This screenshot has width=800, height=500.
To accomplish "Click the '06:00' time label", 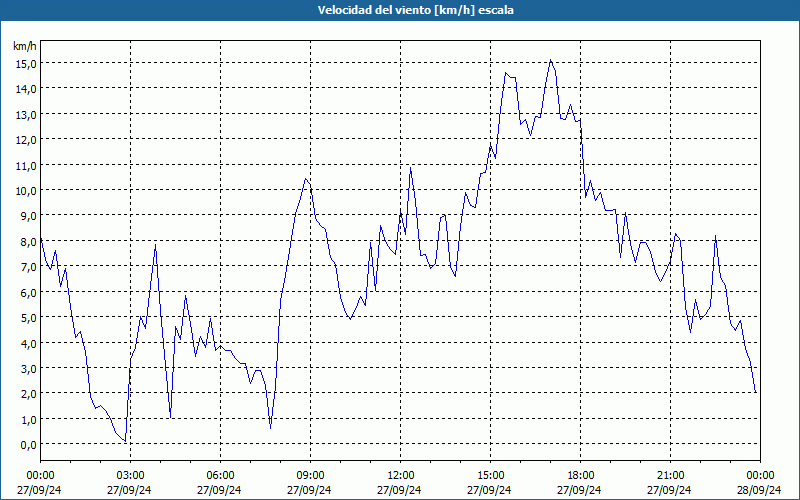I will [220, 476].
